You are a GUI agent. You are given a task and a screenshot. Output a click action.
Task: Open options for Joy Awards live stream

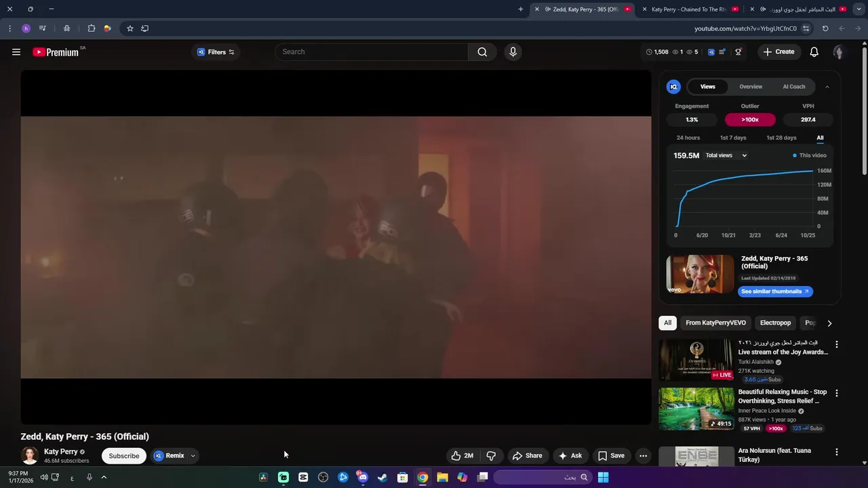[x=836, y=344]
